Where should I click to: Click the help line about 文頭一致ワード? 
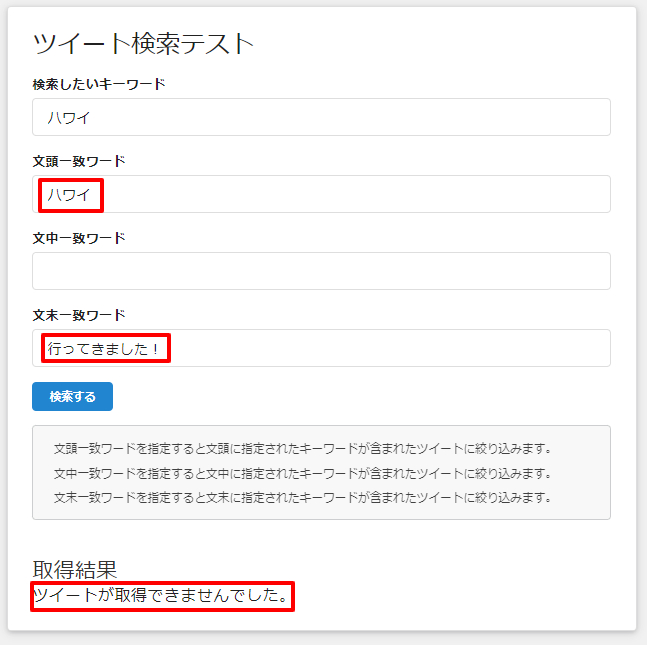tap(302, 448)
